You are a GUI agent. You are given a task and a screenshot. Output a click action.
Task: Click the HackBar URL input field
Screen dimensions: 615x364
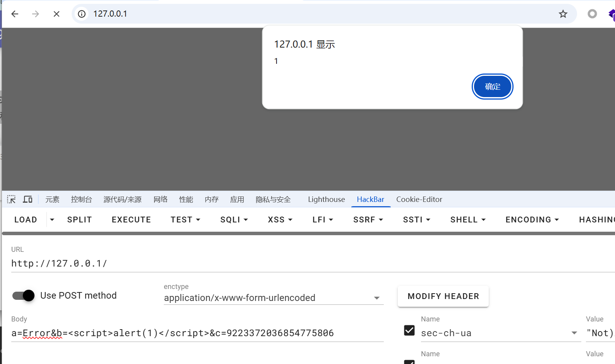(313, 263)
